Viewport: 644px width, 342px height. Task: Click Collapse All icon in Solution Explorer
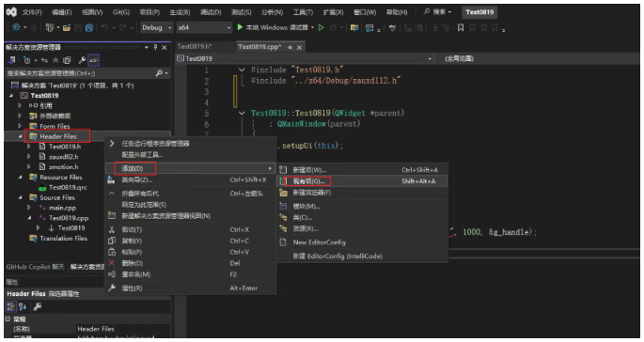(55, 60)
